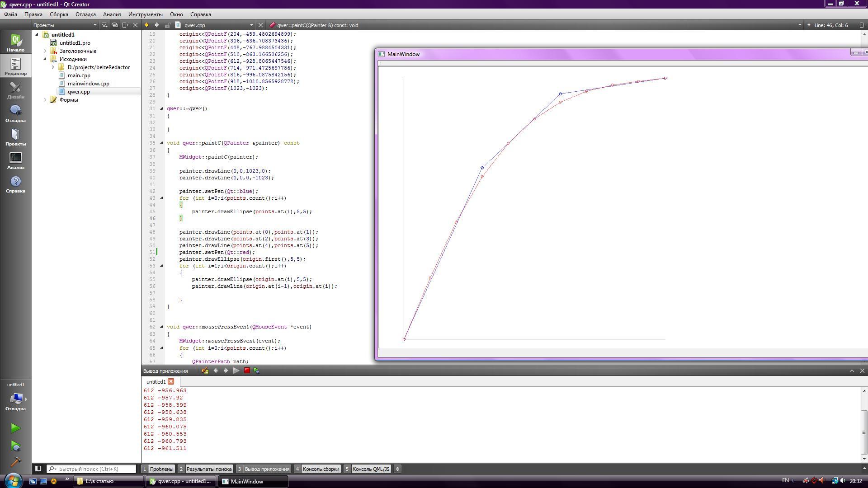Click the Go Back arrow in editor toolbar
This screenshot has width=868, height=488.
146,25
